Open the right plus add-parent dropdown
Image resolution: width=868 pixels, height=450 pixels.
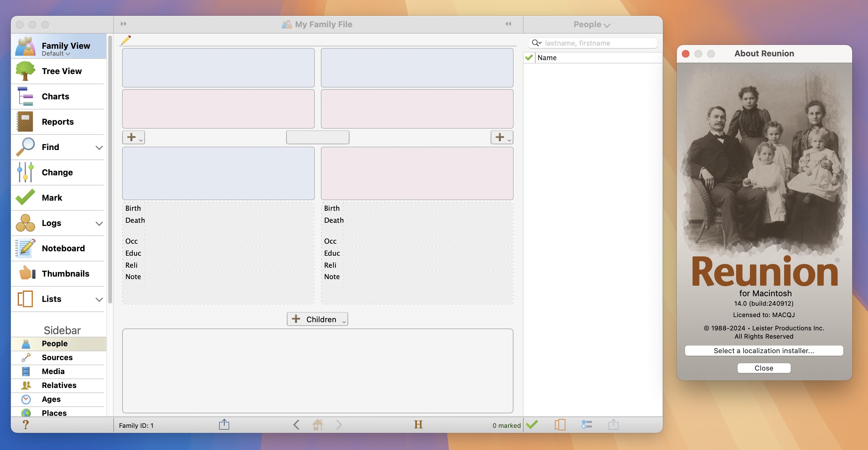coord(502,137)
